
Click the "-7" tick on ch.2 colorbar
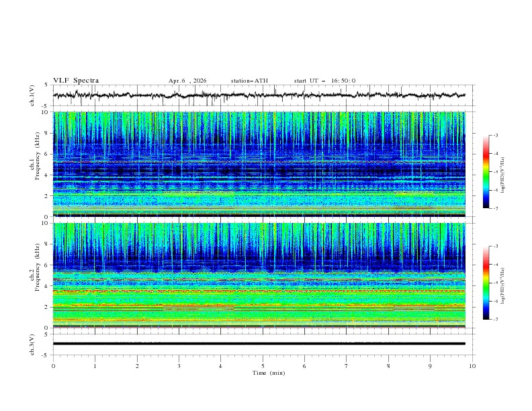[495, 319]
